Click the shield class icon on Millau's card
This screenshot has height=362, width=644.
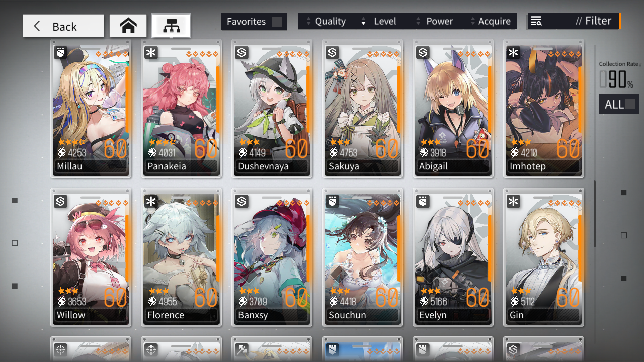tap(60, 52)
